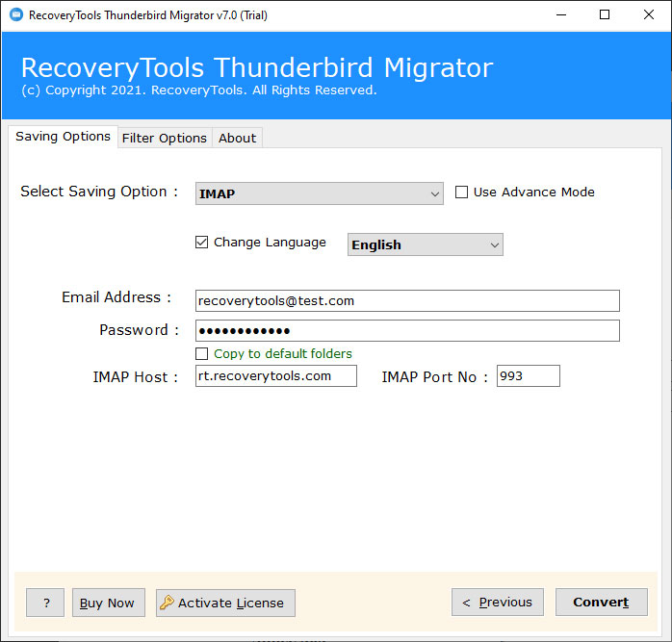Screen dimensions: 672x642
Task: Switch to the Filter Options tab
Action: (165, 138)
